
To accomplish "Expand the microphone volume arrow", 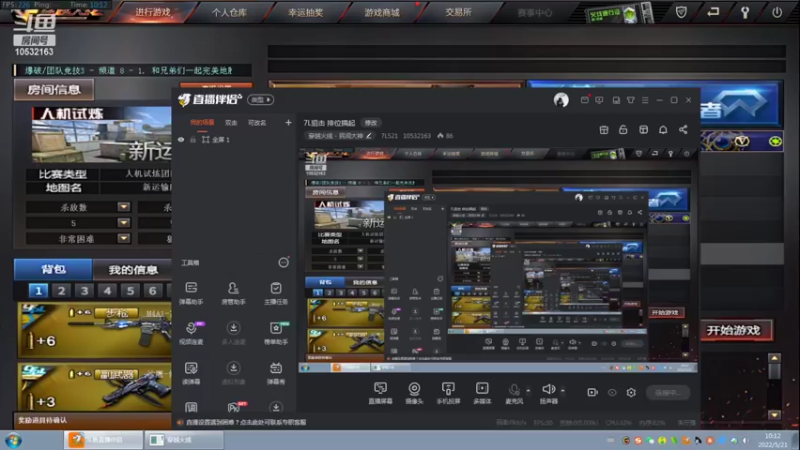I will coord(528,391).
